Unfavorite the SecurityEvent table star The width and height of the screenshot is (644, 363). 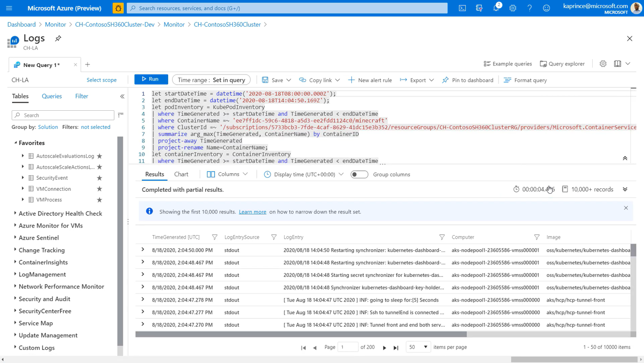click(x=99, y=178)
